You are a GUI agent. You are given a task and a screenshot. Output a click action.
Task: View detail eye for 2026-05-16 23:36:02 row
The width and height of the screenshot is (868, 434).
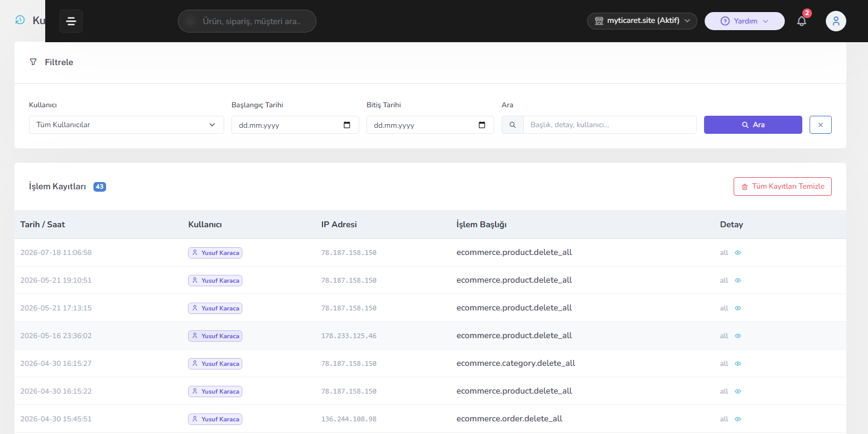(738, 336)
